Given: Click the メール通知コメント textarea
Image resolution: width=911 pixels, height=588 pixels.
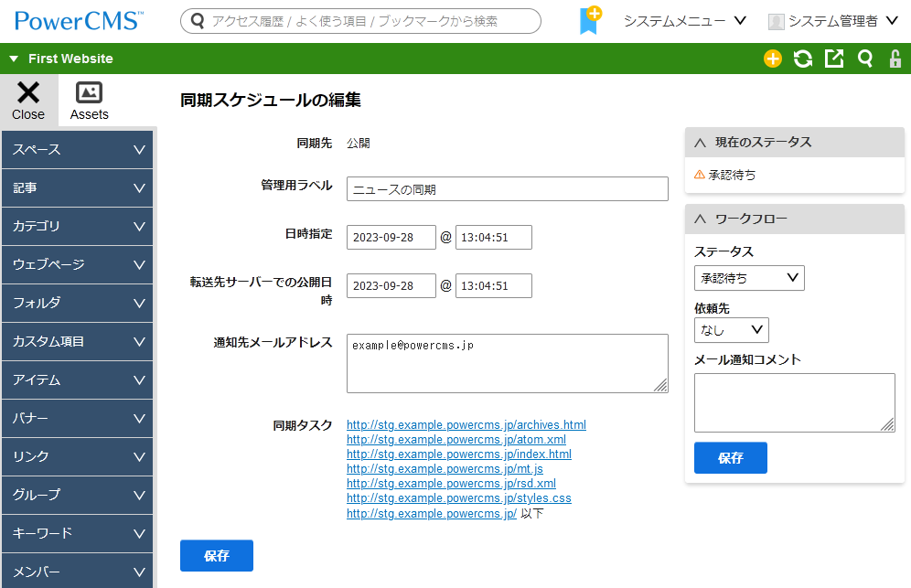Looking at the screenshot, I should point(794,402).
